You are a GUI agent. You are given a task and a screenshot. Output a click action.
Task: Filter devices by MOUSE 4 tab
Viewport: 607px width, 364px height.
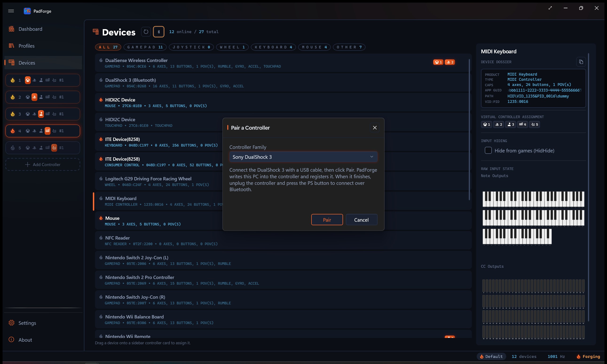click(314, 47)
